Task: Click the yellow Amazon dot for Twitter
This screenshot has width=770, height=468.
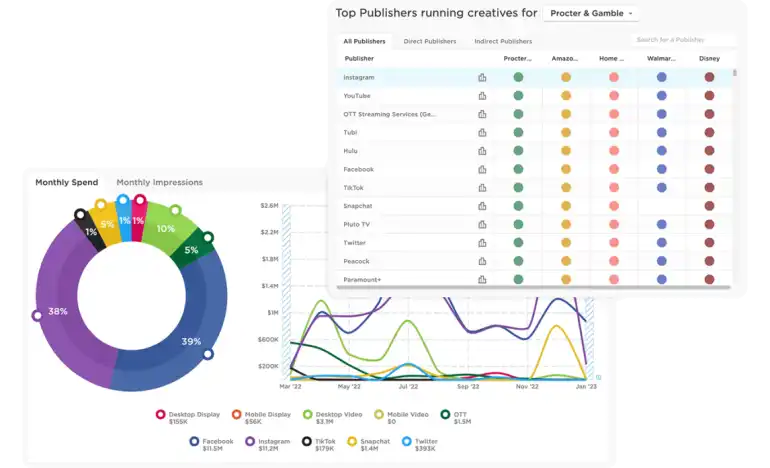Action: coord(566,243)
